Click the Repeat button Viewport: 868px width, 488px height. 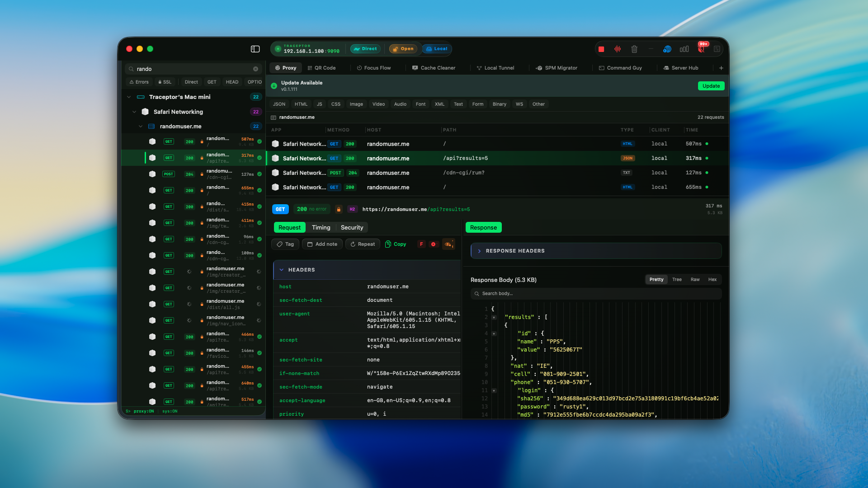(363, 244)
